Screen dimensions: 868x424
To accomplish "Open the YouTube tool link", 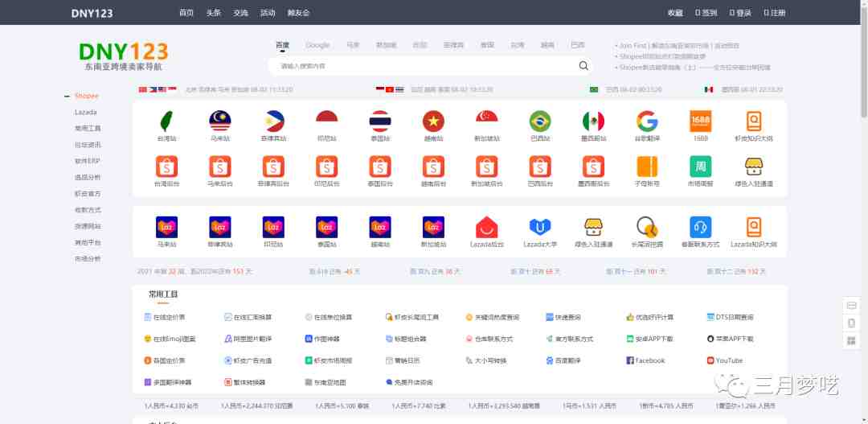I will (x=725, y=360).
